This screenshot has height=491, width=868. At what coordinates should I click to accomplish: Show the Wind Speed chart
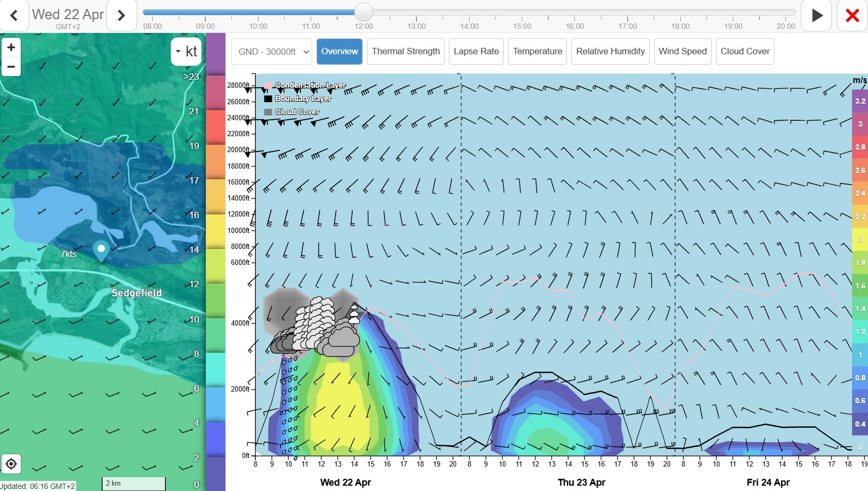[x=682, y=52]
